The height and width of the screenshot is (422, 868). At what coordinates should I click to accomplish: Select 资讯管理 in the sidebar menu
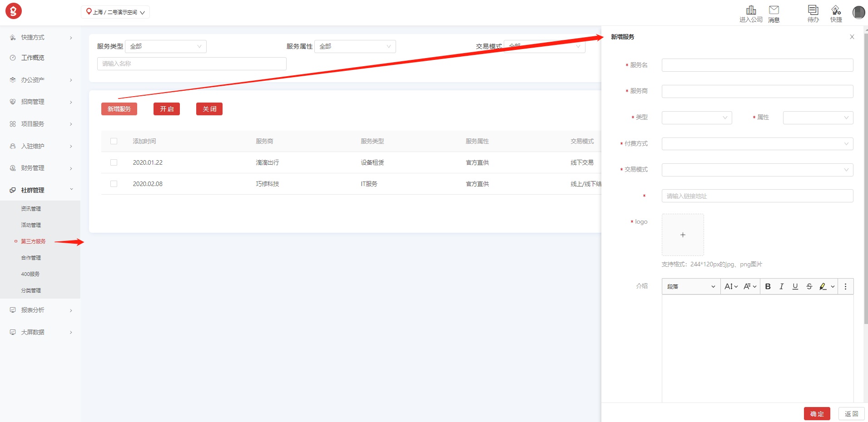[31, 209]
